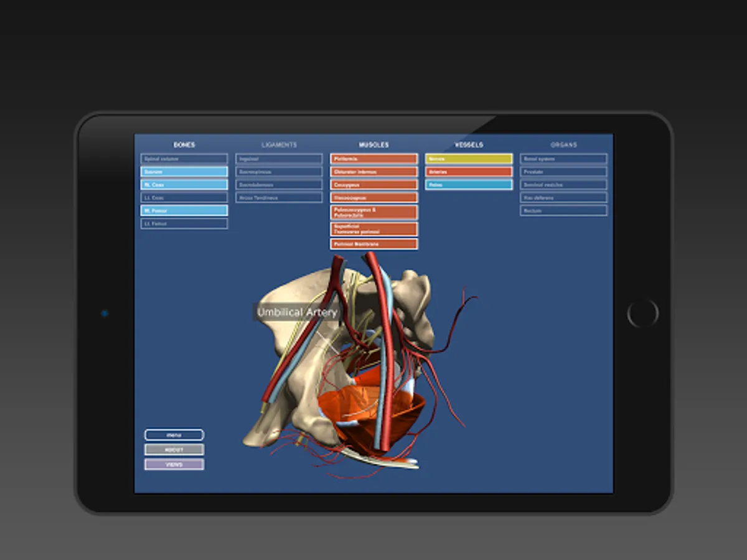Open the menu panel
The image size is (747, 560).
tap(174, 434)
